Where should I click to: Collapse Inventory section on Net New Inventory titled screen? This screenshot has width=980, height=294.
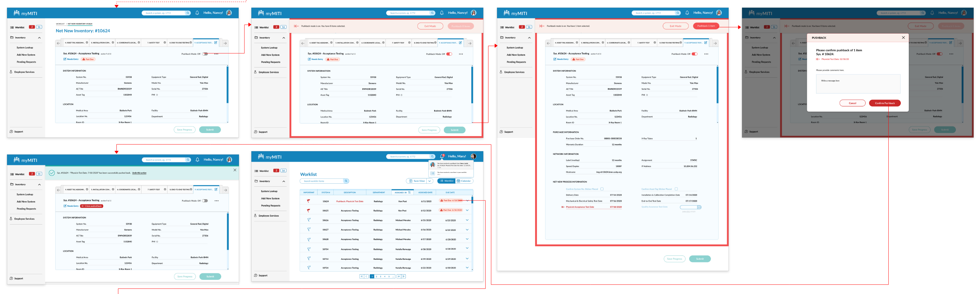[39, 38]
